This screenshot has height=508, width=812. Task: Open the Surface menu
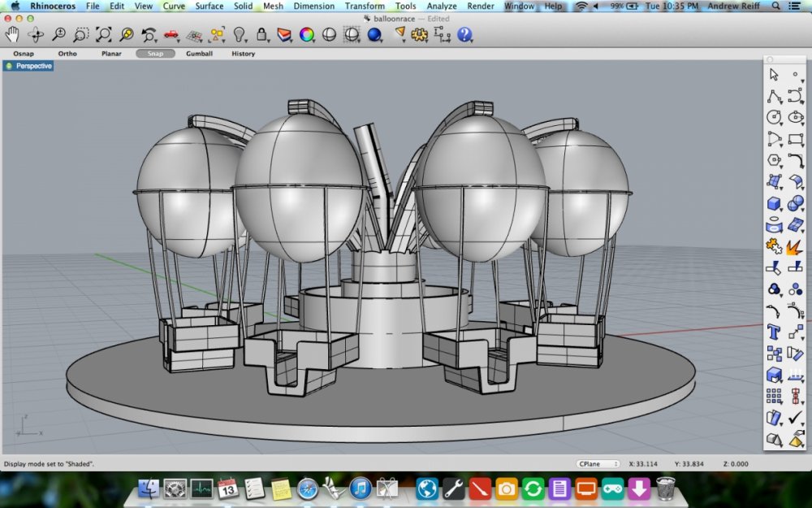209,6
